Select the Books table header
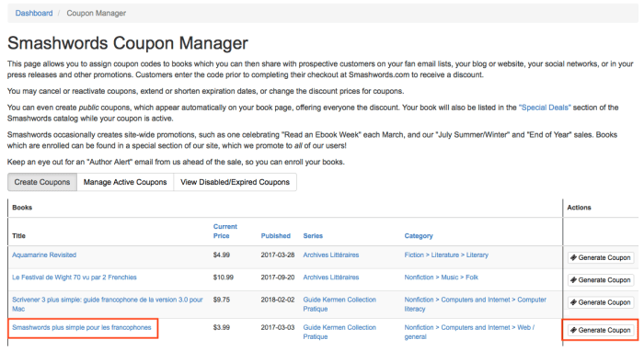Image resolution: width=644 pixels, height=351 pixels. tap(22, 208)
